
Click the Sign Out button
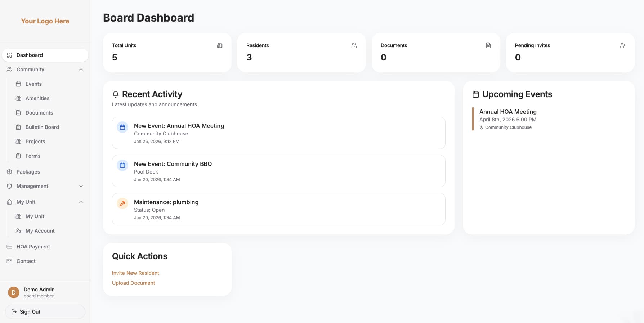coord(45,311)
